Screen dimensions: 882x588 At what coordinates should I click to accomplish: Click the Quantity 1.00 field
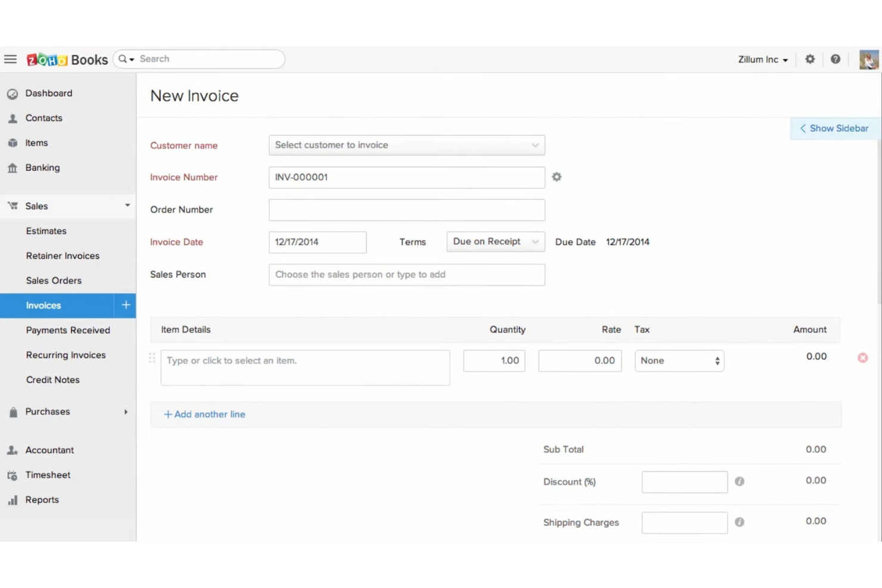[x=494, y=361]
